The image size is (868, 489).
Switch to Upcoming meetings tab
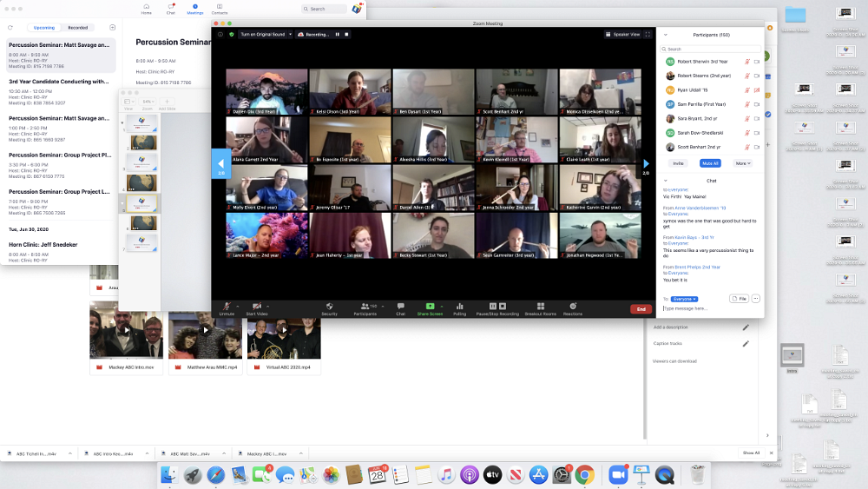click(44, 27)
